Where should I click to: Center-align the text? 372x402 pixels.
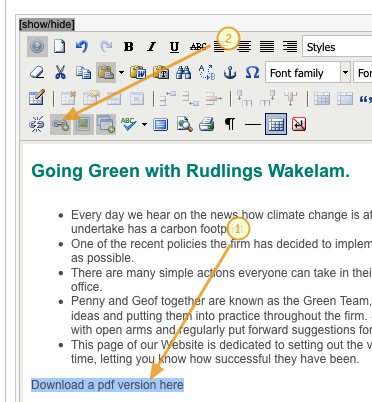(x=244, y=46)
